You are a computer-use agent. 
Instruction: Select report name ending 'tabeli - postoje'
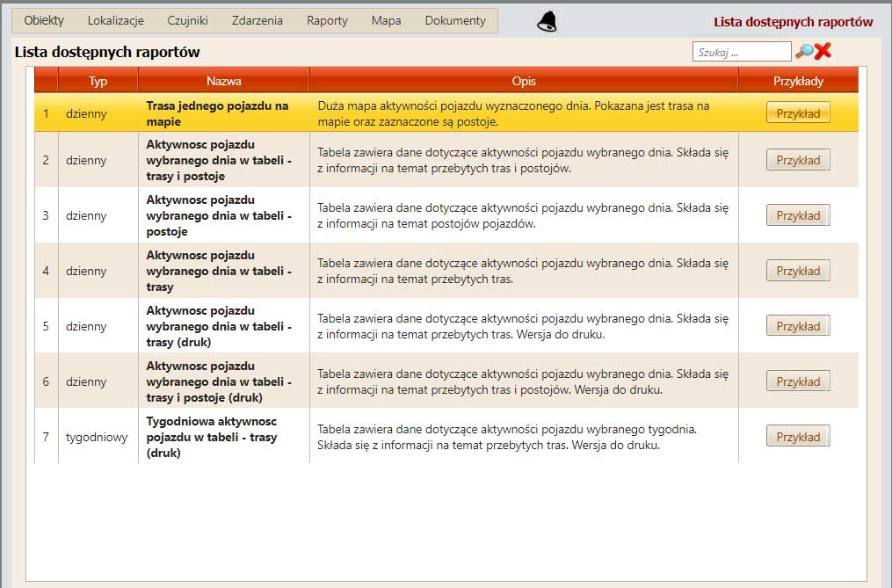tap(219, 215)
